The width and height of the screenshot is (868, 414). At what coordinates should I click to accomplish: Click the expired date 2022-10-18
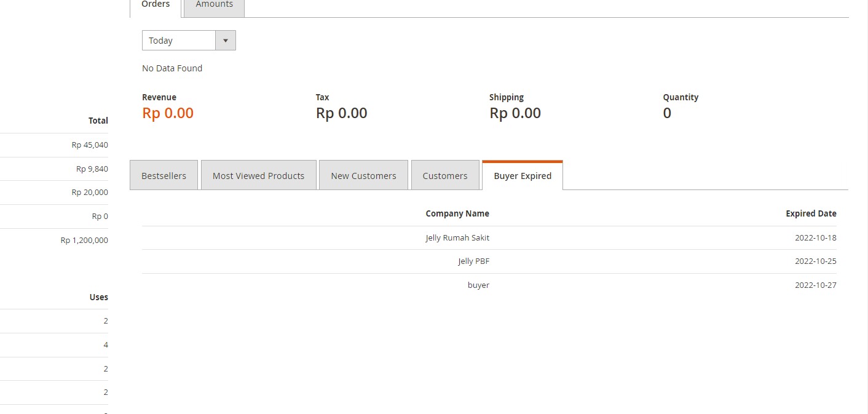815,237
